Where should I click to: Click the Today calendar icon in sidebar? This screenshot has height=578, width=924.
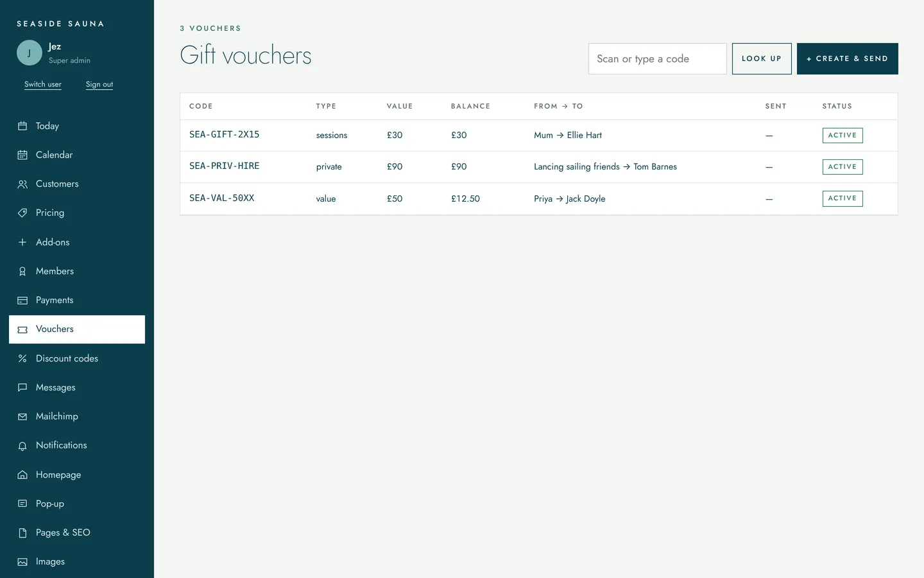click(22, 126)
